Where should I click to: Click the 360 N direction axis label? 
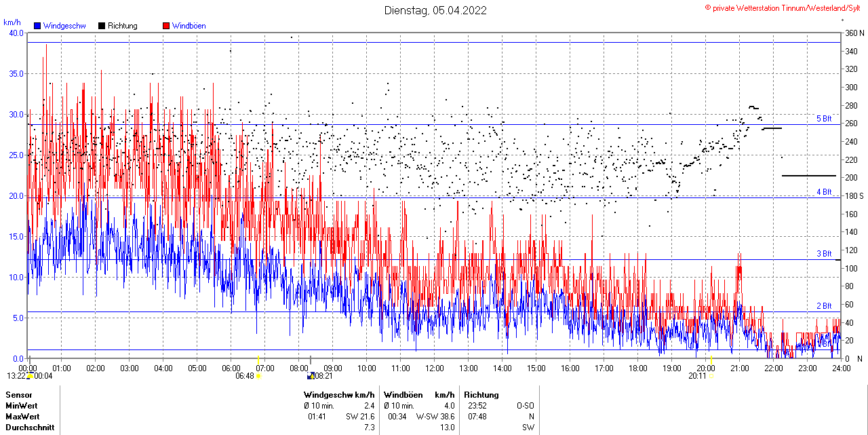click(854, 33)
